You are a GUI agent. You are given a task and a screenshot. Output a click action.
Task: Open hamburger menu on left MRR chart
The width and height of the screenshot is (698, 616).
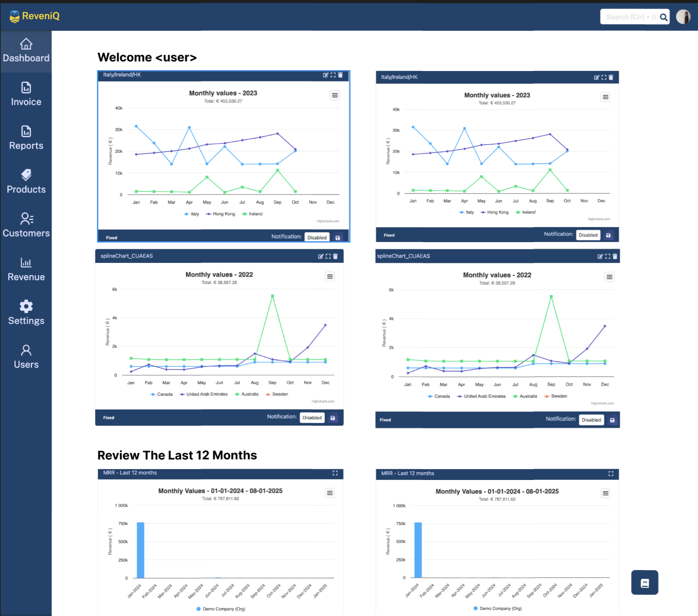(x=330, y=493)
